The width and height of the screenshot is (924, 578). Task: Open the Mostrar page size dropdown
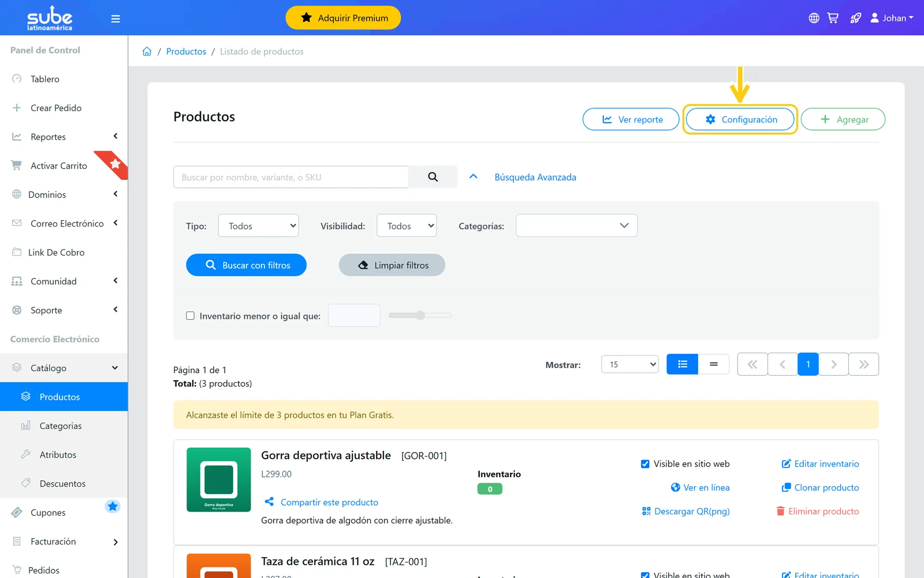click(630, 364)
